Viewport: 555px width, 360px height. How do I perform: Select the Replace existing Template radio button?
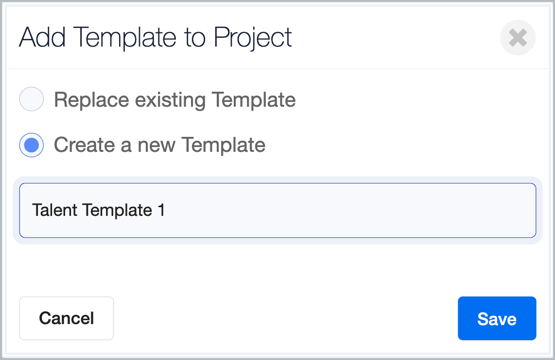click(x=32, y=99)
